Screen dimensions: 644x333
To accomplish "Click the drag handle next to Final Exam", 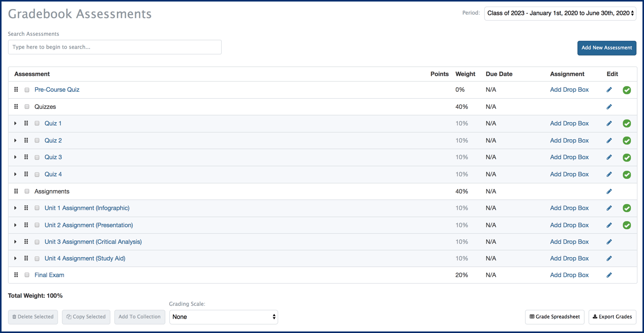I will (x=16, y=275).
